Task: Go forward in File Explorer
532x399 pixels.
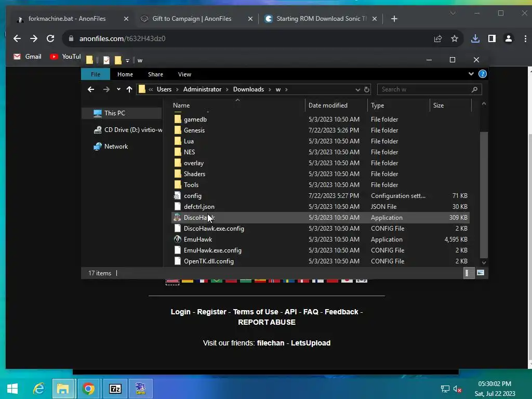Action: (106, 89)
